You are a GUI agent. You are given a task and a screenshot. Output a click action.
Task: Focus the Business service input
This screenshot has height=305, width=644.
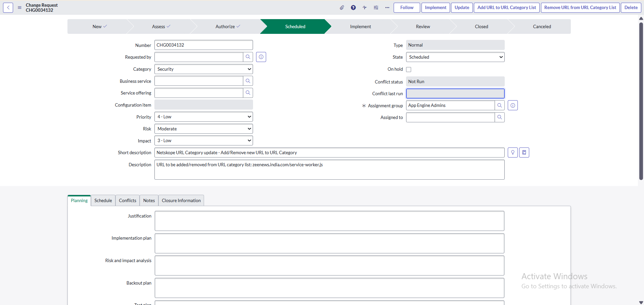tap(199, 81)
